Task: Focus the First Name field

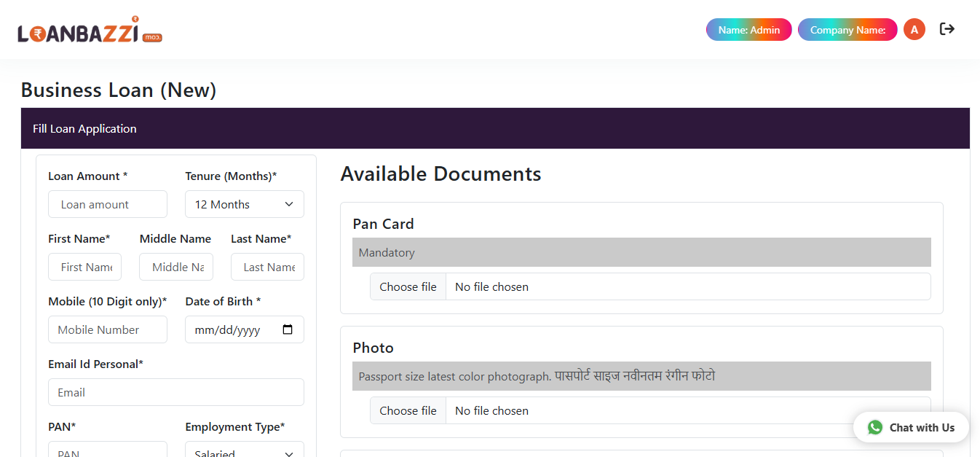Action: coord(84,267)
